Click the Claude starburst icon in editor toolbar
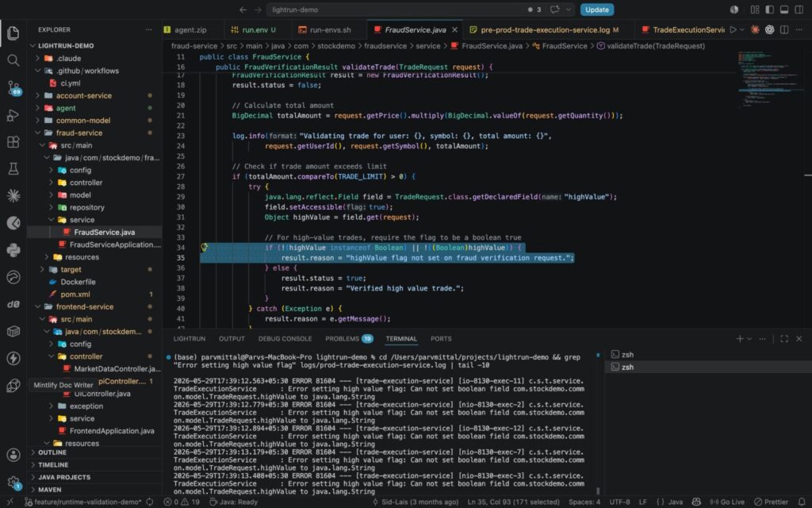The width and height of the screenshot is (812, 508). pyautogui.click(x=755, y=29)
